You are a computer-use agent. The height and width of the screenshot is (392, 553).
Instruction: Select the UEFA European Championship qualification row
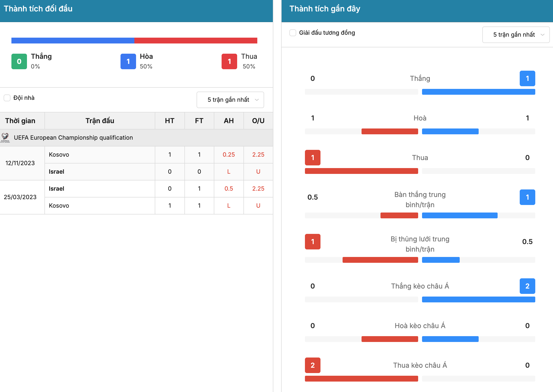click(136, 138)
